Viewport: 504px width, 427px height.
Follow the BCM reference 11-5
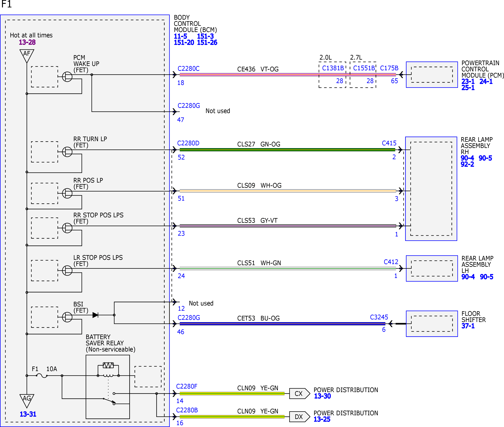pyautogui.click(x=180, y=36)
